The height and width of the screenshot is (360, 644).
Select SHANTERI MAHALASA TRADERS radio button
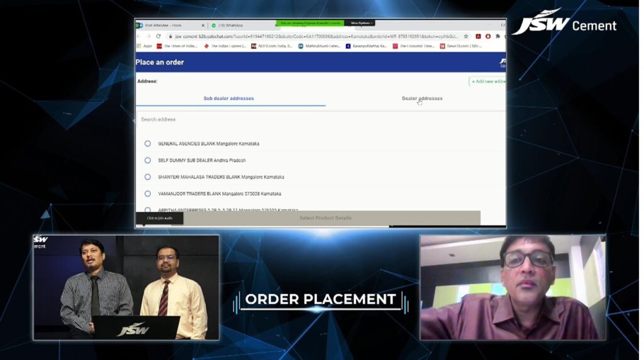point(147,177)
